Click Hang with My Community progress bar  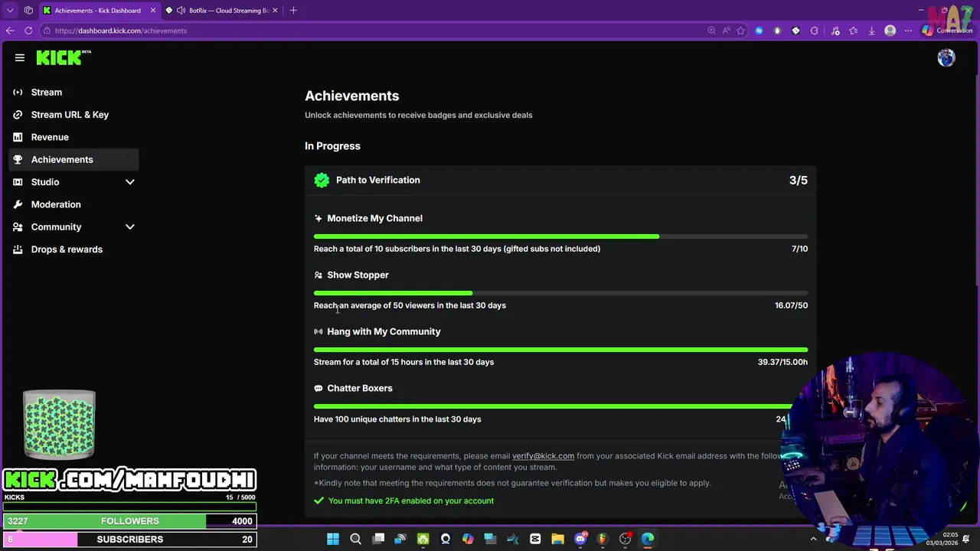point(560,350)
